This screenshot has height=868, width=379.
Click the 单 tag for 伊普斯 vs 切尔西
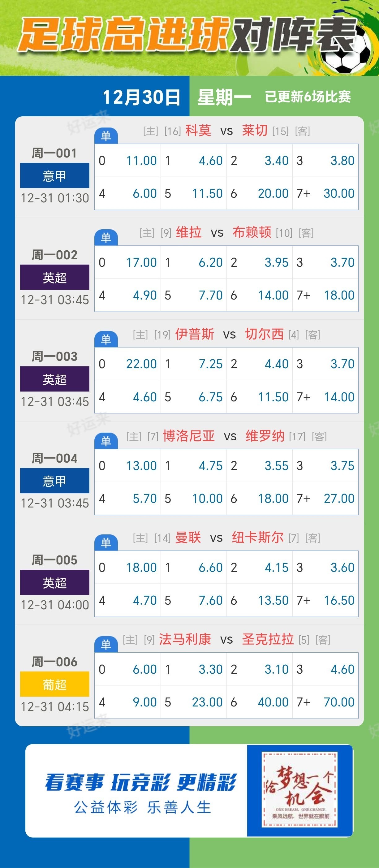pos(106,339)
